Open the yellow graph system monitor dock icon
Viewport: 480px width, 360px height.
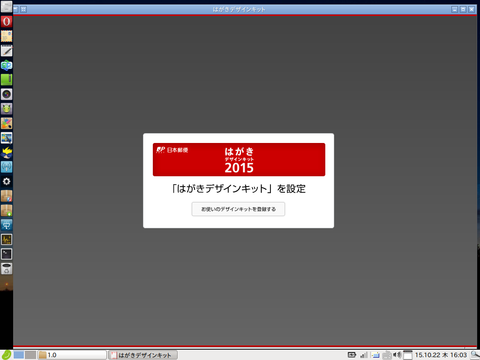coord(7,239)
